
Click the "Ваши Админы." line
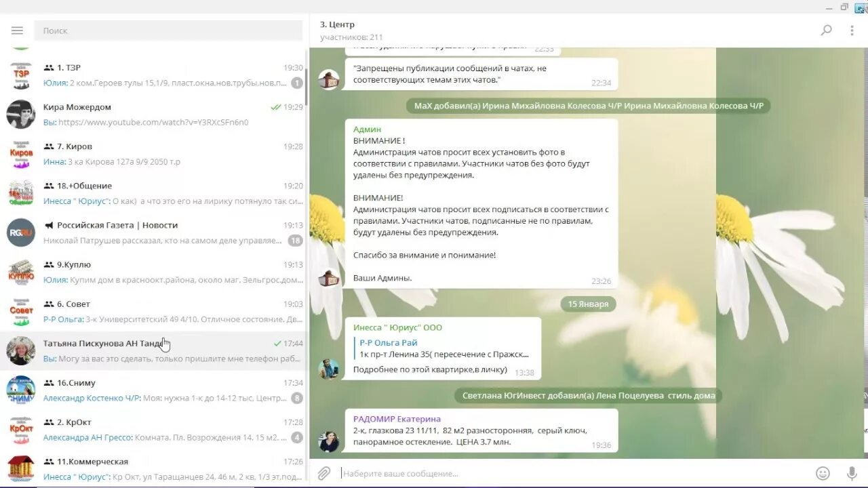(x=382, y=278)
